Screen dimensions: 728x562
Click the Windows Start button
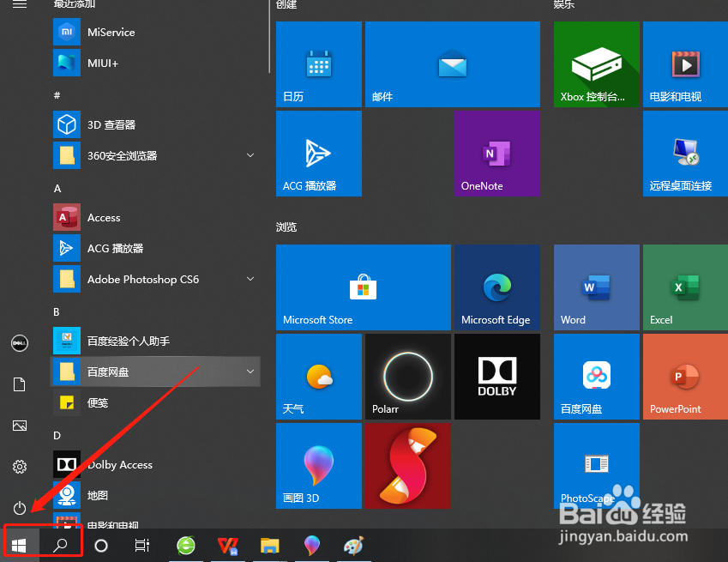point(19,546)
